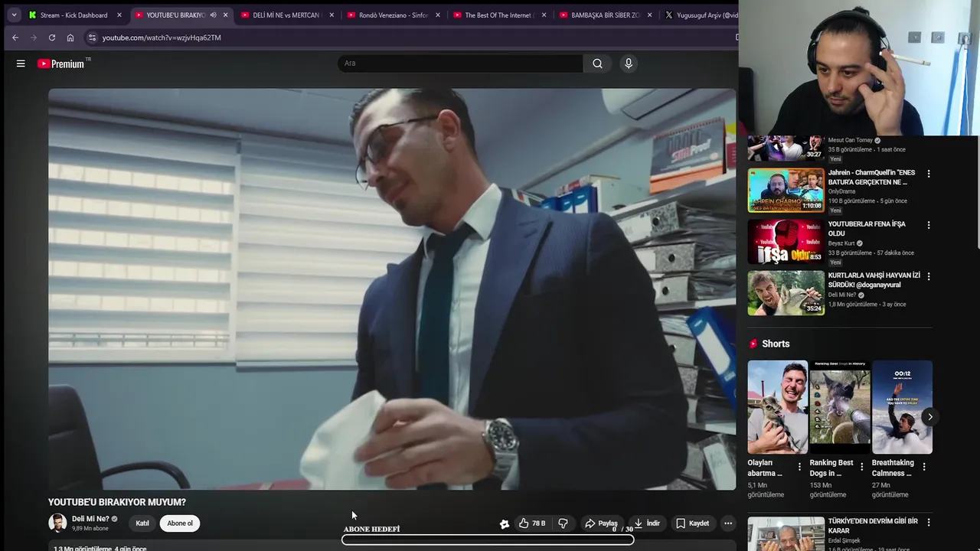Open more actions three-dot menu under video
Image resolution: width=980 pixels, height=551 pixels.
[728, 523]
